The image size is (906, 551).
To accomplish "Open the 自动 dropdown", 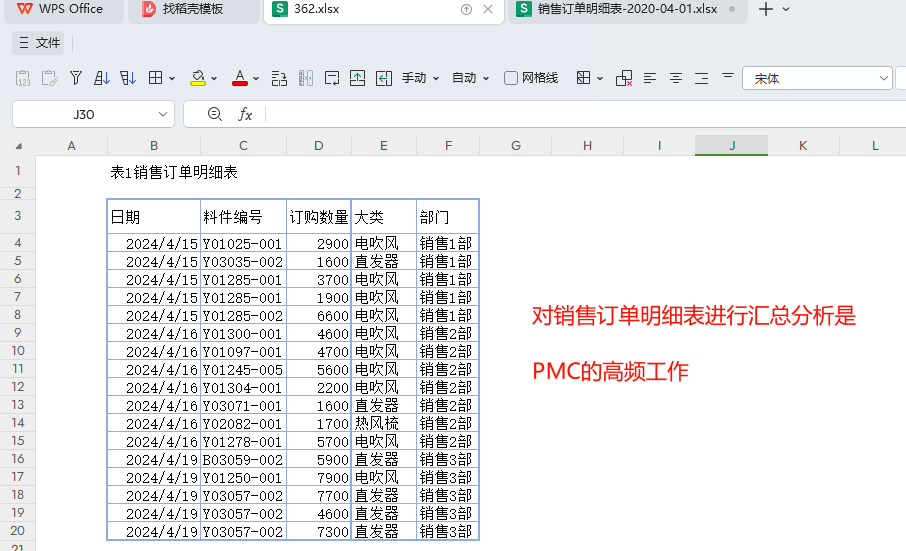I will pyautogui.click(x=470, y=78).
